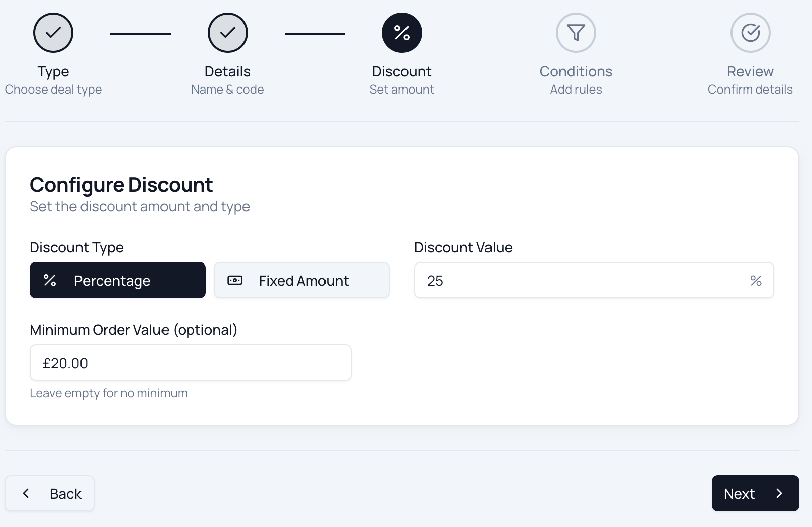Jump to the Details step label
This screenshot has width=812, height=527.
[228, 71]
